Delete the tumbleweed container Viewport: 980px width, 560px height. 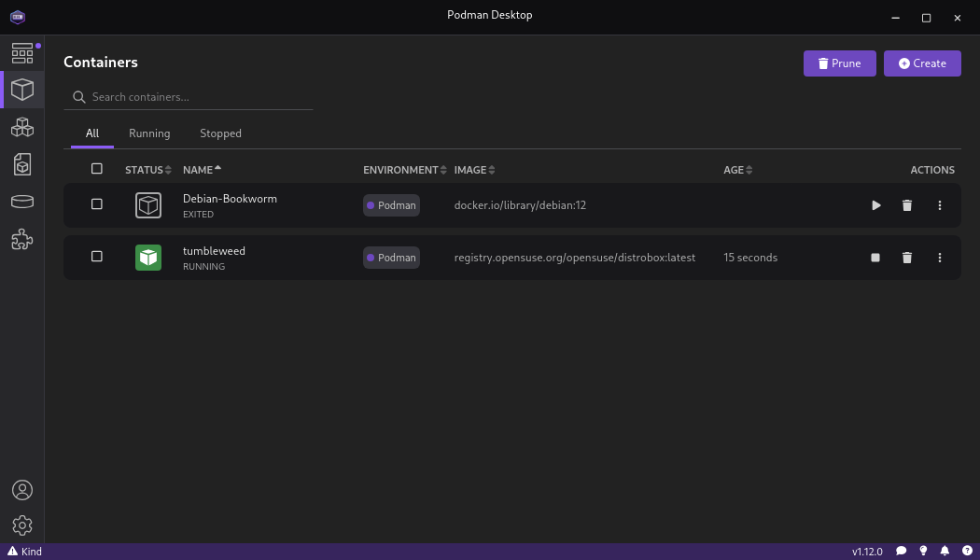(x=907, y=258)
